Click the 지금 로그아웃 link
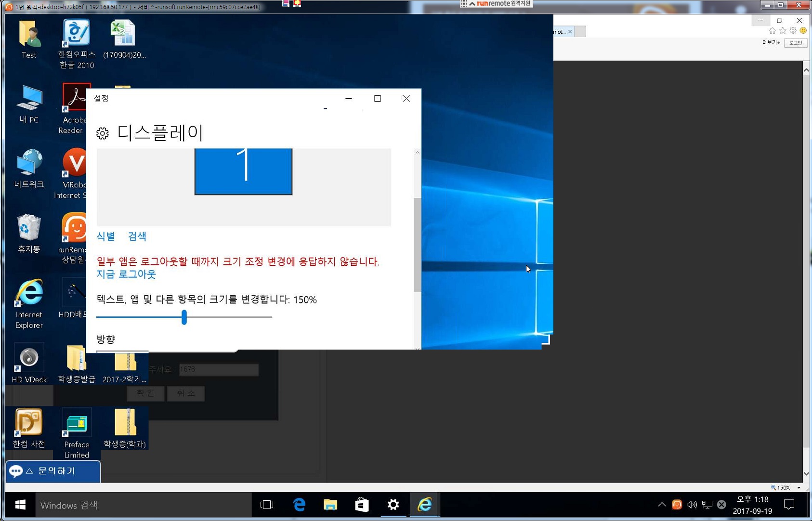The height and width of the screenshot is (521, 812). coord(126,274)
